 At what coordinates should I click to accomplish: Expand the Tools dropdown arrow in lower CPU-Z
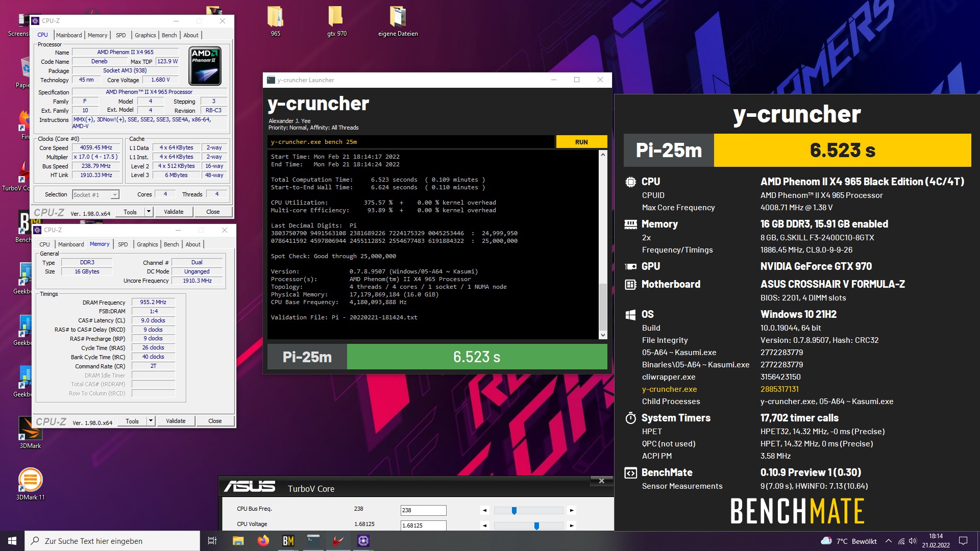tap(151, 421)
